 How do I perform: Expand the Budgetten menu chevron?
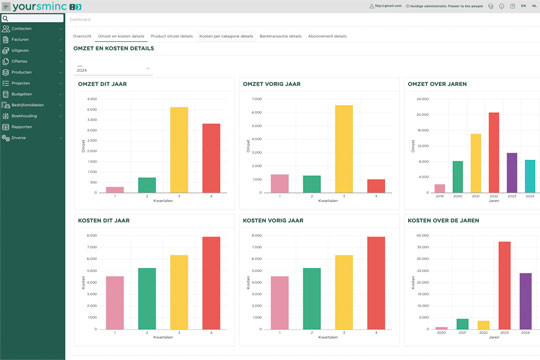[61, 94]
